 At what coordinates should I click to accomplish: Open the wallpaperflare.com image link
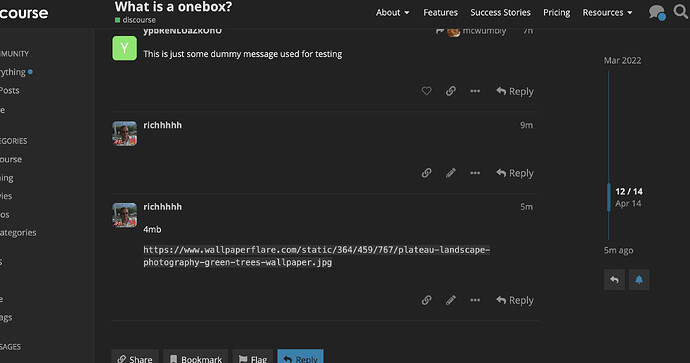316,256
